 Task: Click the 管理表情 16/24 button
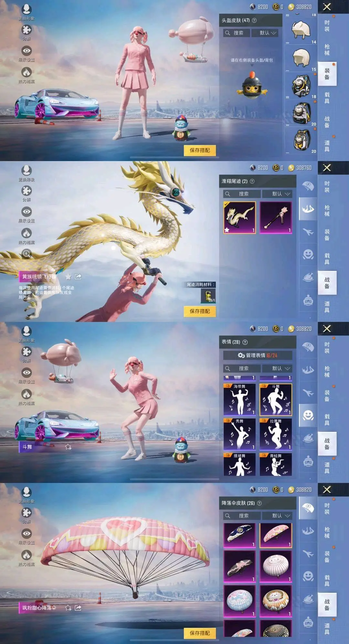click(258, 355)
